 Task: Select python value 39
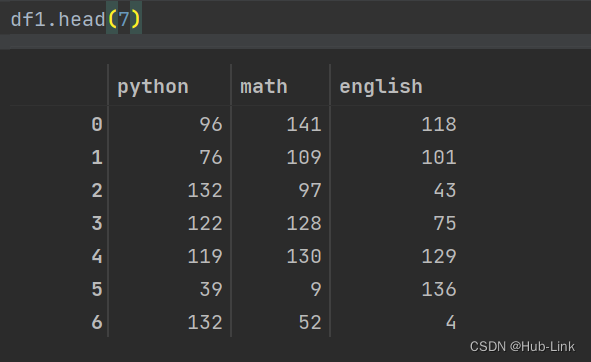click(x=211, y=289)
